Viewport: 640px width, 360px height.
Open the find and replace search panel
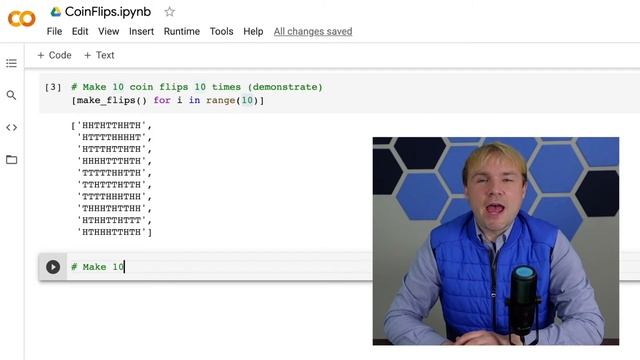coord(11,95)
